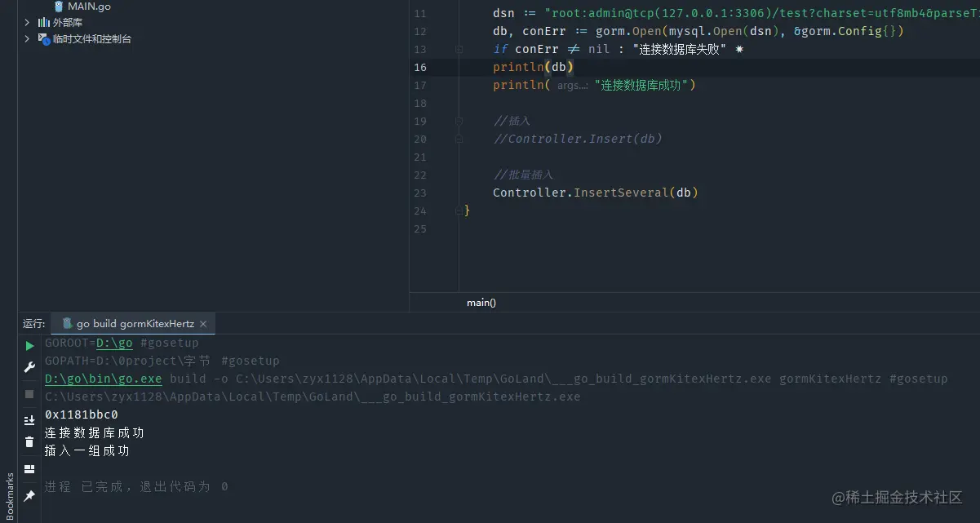This screenshot has width=980, height=523.
Task: Click the folded "连接数据库失败" text
Action: pos(680,49)
